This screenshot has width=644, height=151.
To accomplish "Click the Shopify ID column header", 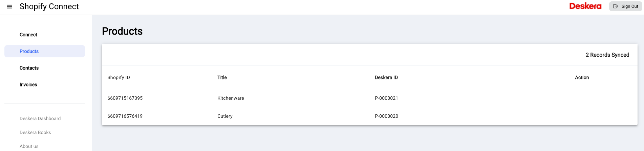I will pyautogui.click(x=119, y=77).
